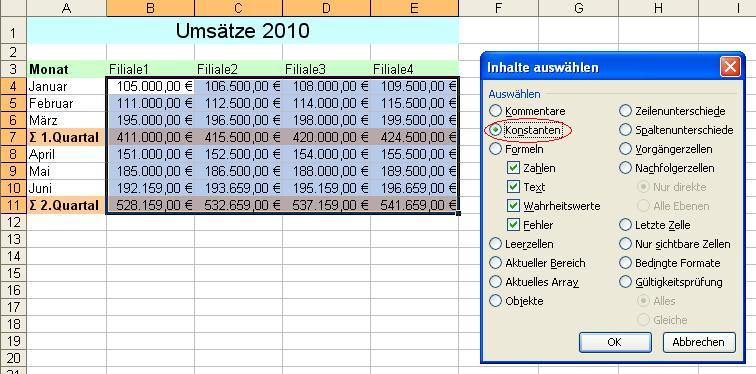The width and height of the screenshot is (756, 374).
Task: Click cell with 198.000,00 €
Action: [326, 120]
